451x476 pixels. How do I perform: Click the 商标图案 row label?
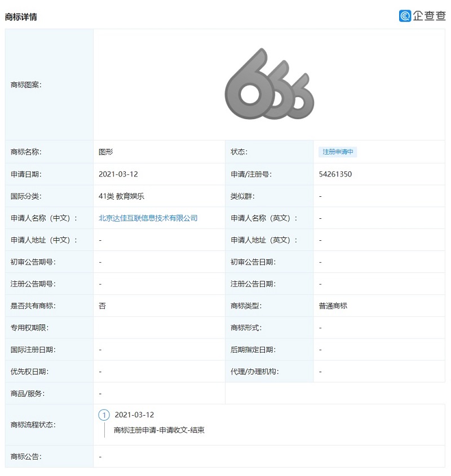point(26,85)
